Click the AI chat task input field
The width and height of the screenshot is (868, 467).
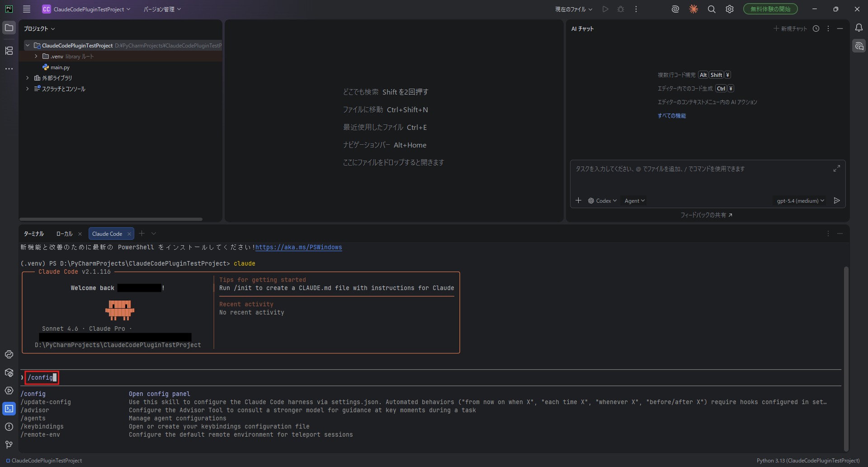pos(701,176)
